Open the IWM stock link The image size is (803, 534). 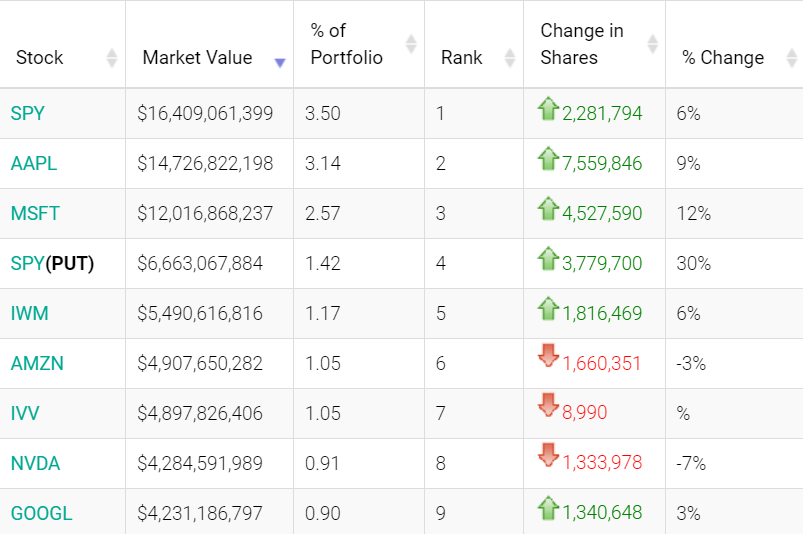point(30,313)
